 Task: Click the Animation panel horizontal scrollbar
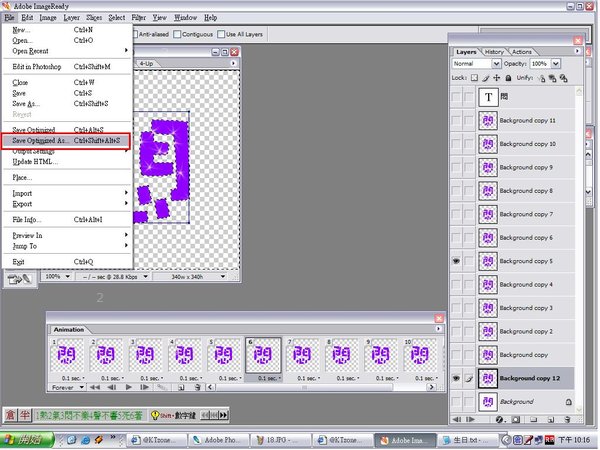pos(304,388)
